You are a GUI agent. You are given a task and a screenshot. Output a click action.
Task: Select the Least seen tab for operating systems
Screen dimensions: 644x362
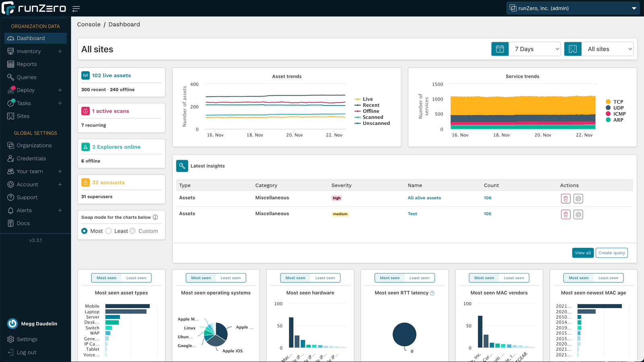click(231, 278)
